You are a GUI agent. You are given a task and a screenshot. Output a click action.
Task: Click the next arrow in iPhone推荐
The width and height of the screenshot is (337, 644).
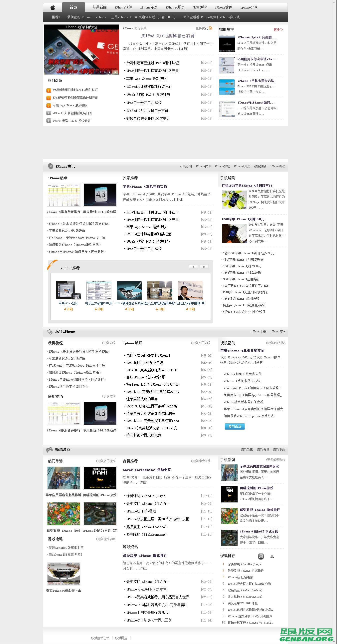pos(204,267)
